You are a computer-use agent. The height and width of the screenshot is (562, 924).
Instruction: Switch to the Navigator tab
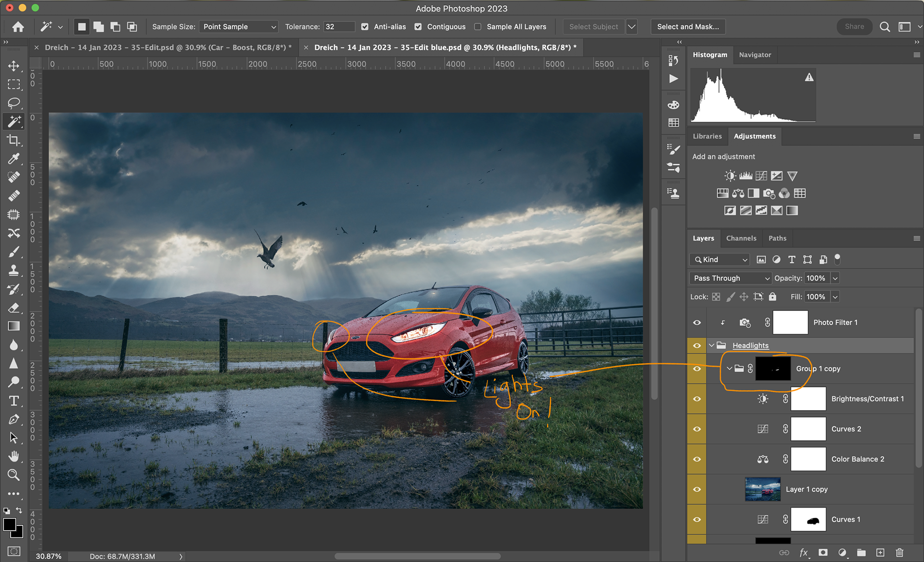[x=755, y=55]
